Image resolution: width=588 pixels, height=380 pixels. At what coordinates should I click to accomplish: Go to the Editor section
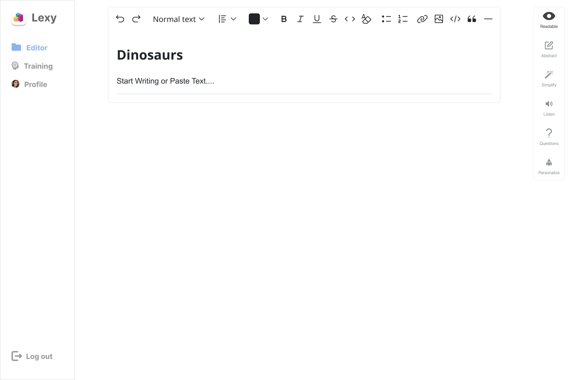click(30, 48)
